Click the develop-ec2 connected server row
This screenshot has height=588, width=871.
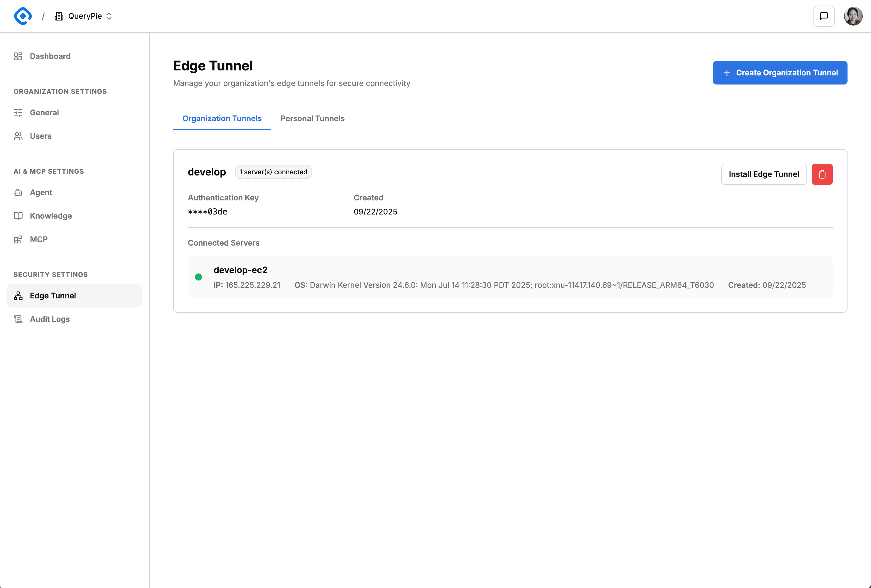pyautogui.click(x=510, y=277)
